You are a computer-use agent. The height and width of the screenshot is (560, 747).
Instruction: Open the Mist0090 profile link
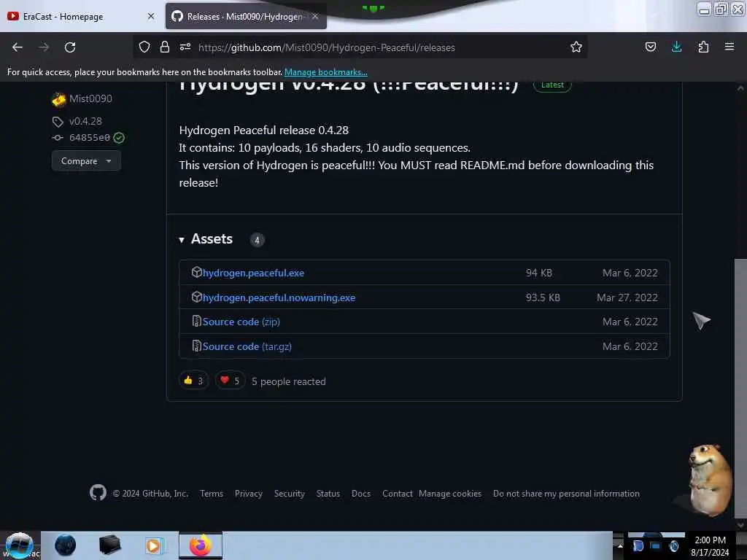[x=90, y=98]
